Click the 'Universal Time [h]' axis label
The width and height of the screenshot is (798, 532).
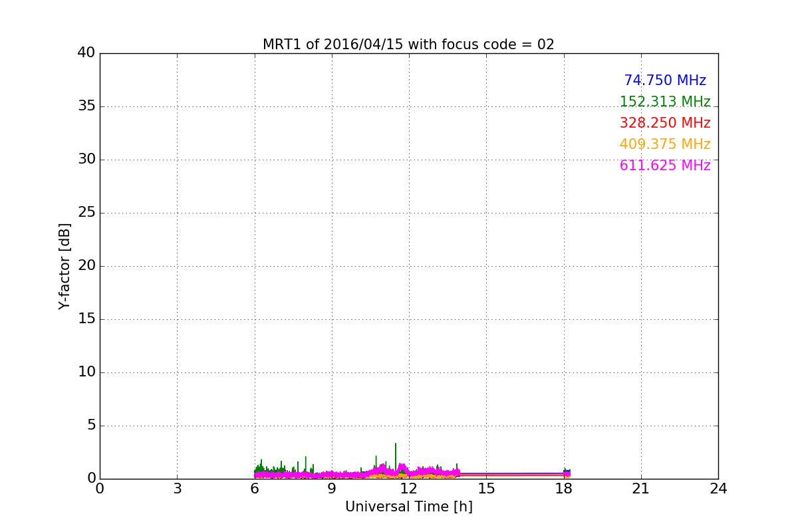[408, 507]
